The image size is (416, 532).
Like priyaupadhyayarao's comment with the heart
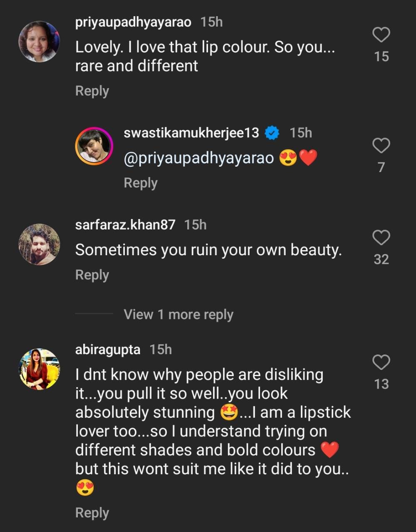tap(381, 35)
